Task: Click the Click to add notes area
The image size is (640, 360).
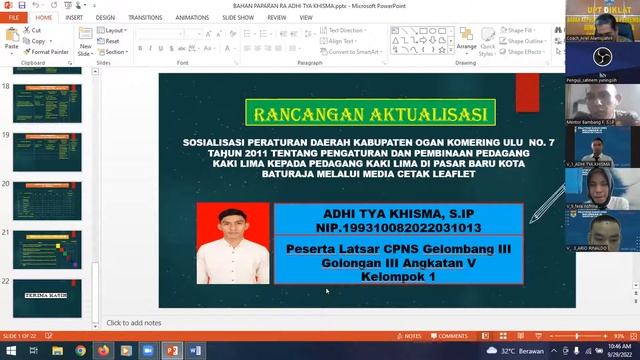Action: tap(134, 323)
